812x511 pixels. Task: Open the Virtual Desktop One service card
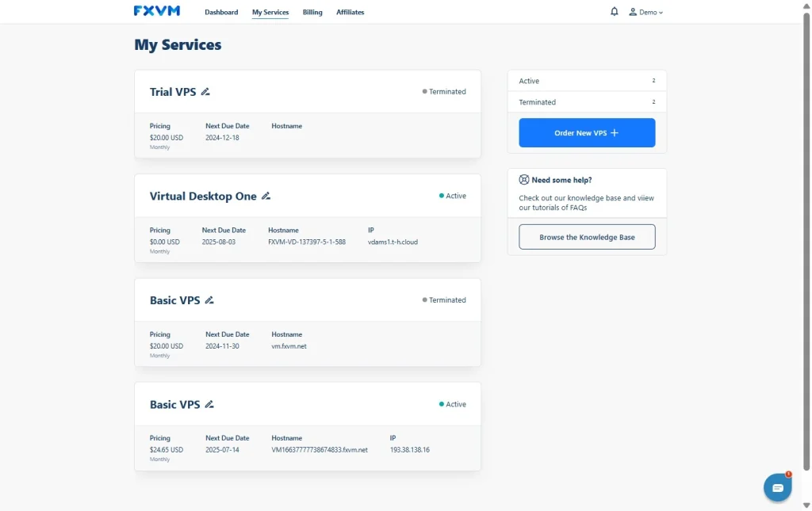pyautogui.click(x=308, y=218)
